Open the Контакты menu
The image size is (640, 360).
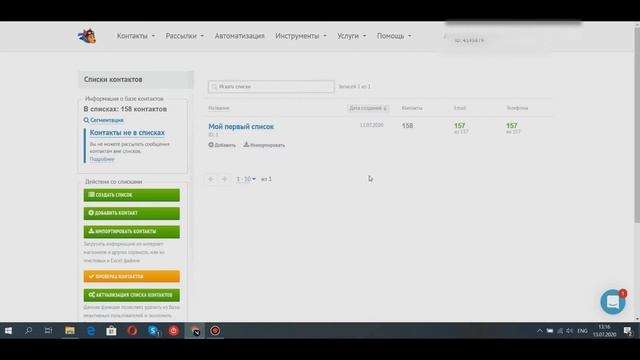click(136, 36)
